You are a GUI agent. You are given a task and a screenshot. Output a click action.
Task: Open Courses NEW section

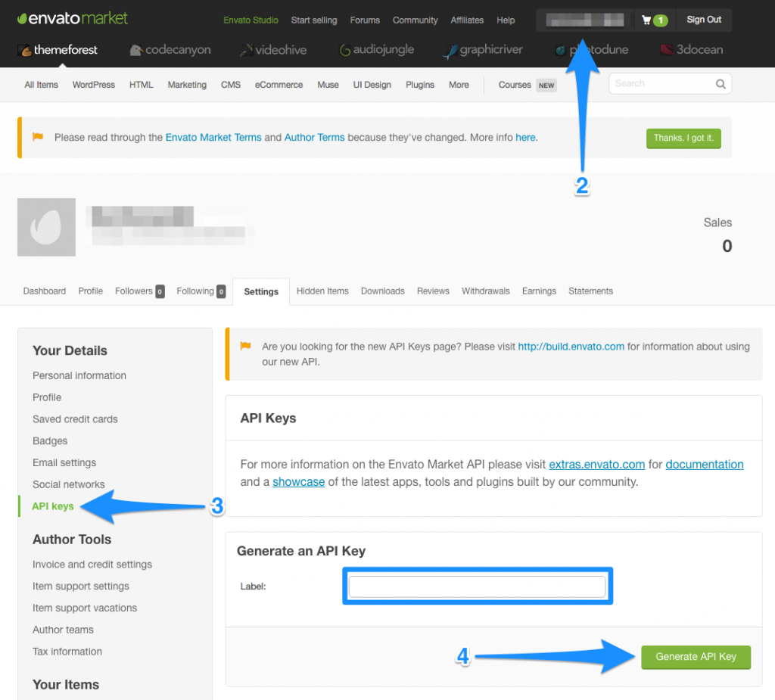528,85
